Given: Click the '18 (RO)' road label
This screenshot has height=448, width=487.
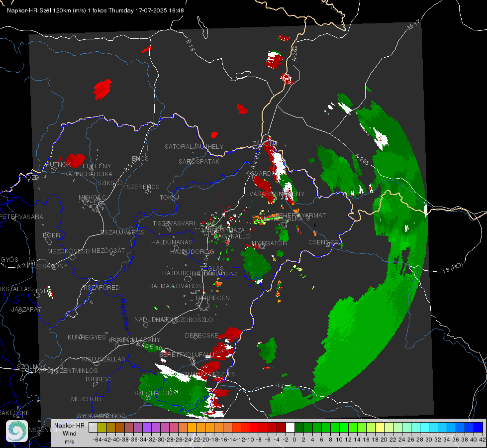Looking at the screenshot, I should click(x=453, y=268).
